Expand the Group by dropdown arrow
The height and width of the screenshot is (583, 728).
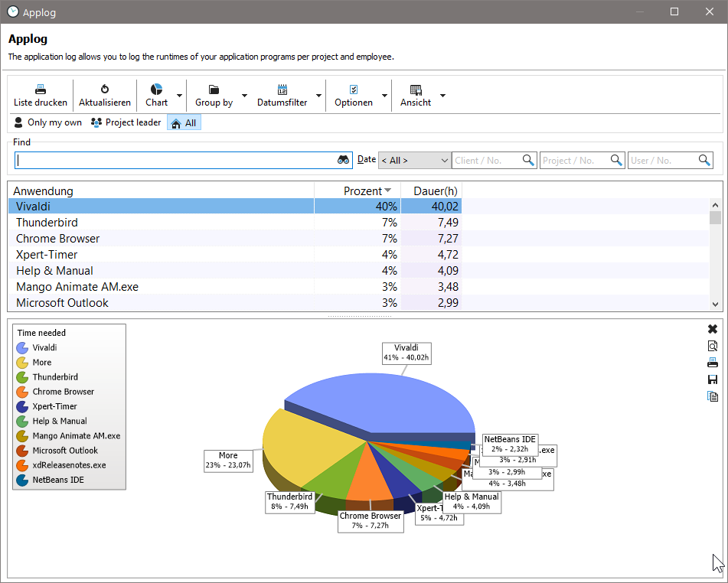click(244, 95)
